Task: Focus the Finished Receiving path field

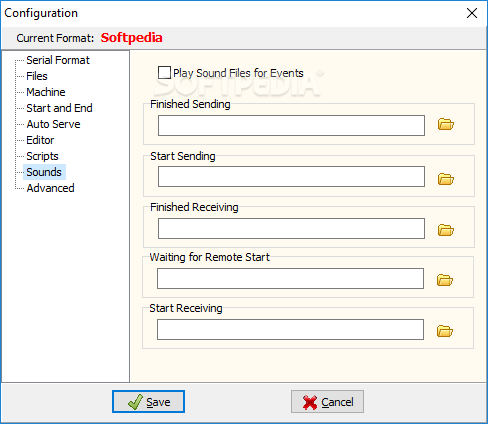Action: click(291, 228)
